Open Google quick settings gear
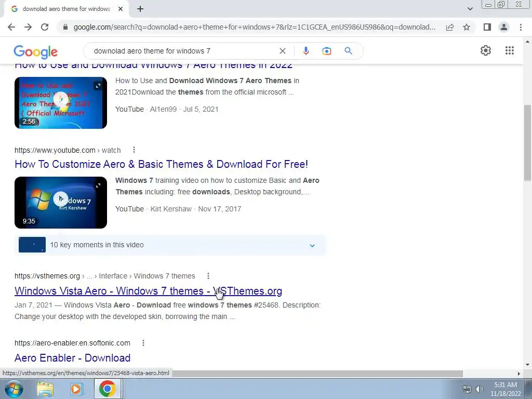 coord(486,50)
